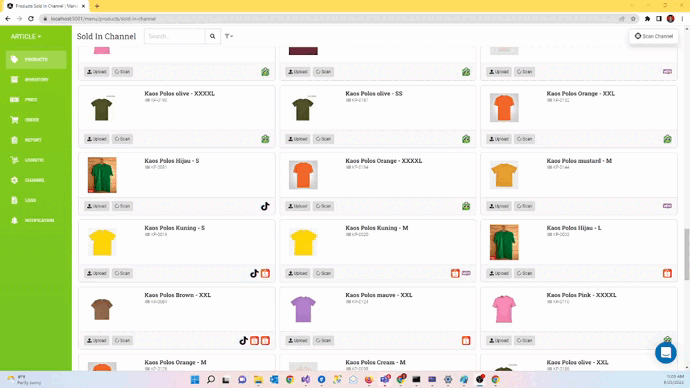Click Shopee icon on Kaos Polos Kuning - S

coord(265,273)
